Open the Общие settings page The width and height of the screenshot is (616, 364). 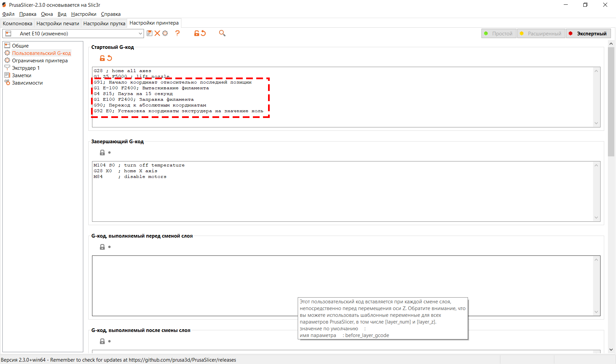[20, 46]
